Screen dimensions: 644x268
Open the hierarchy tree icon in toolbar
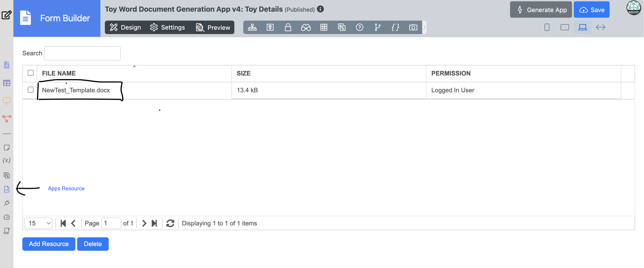(x=252, y=27)
